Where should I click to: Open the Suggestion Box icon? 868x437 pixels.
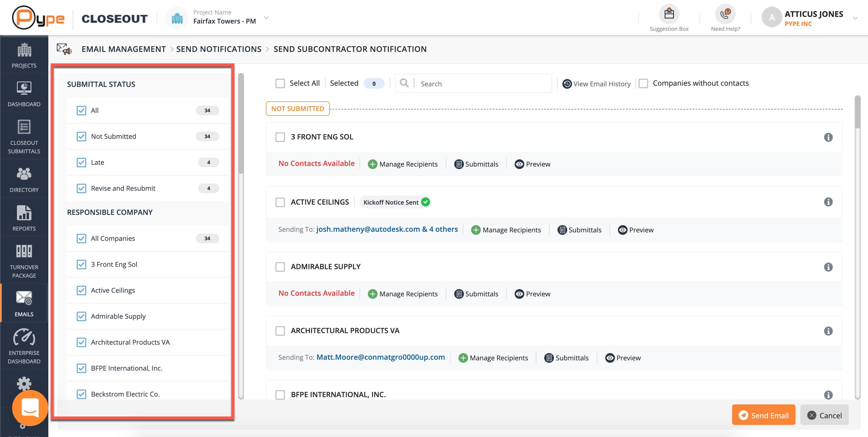[669, 14]
